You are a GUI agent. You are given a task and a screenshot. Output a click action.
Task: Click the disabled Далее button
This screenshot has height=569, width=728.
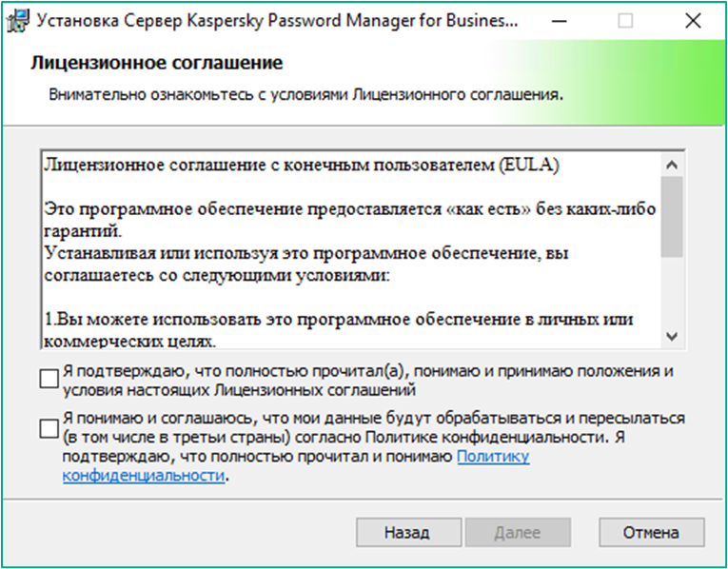click(518, 532)
